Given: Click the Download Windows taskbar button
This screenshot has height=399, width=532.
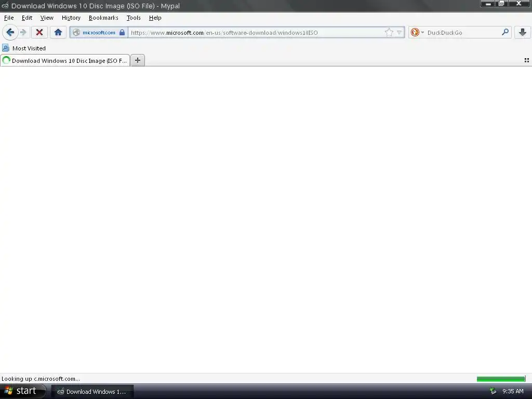Looking at the screenshot, I should pyautogui.click(x=92, y=392).
